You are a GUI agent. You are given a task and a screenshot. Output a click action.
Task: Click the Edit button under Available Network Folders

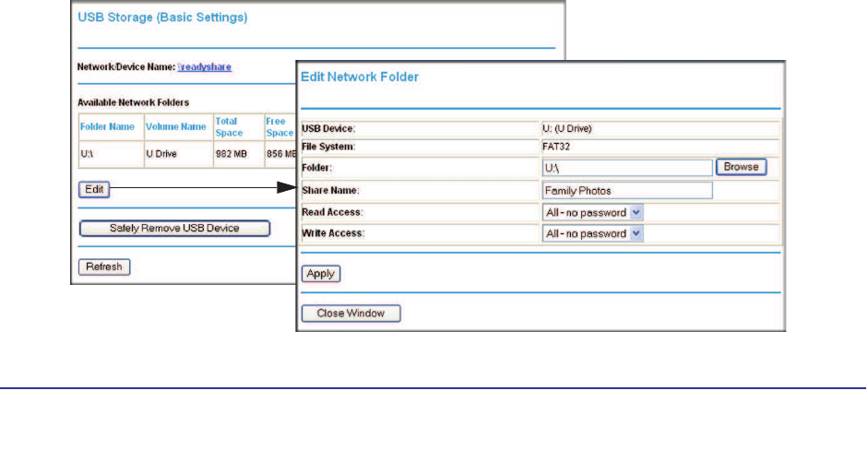point(94,189)
